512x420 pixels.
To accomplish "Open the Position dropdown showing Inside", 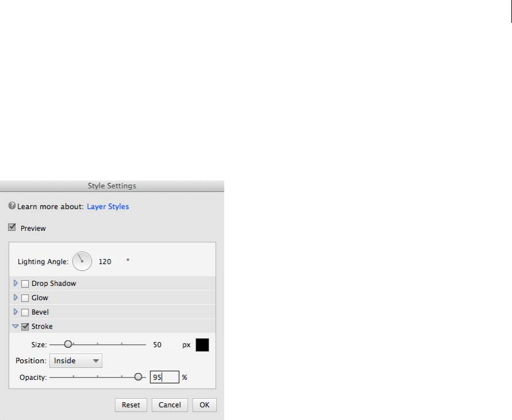I will point(76,360).
